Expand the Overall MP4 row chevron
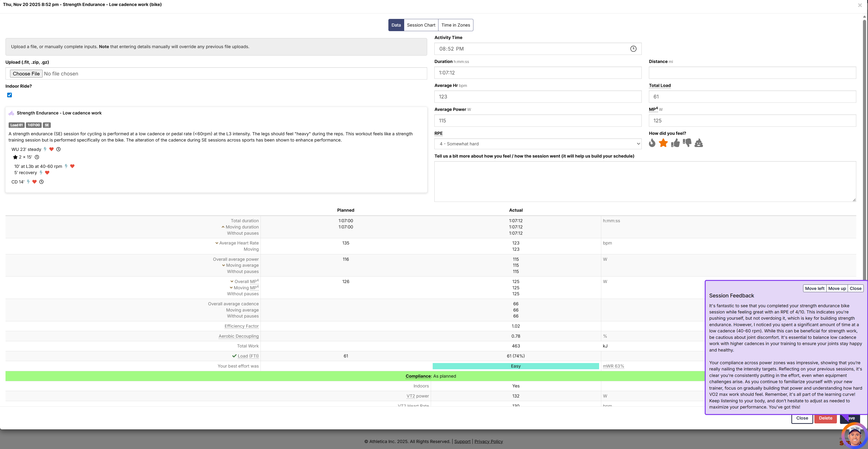This screenshot has height=449, width=868. click(x=232, y=281)
